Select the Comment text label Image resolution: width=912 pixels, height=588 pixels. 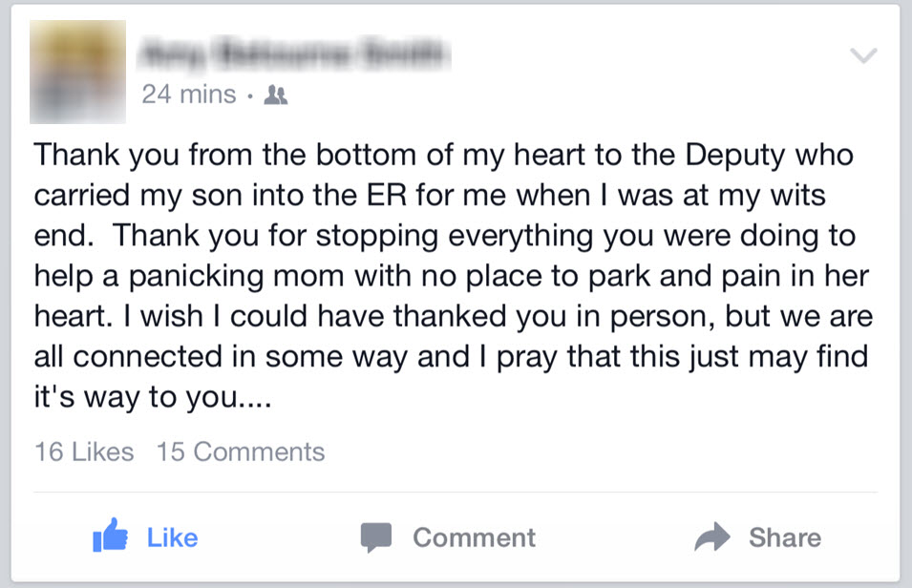474,537
